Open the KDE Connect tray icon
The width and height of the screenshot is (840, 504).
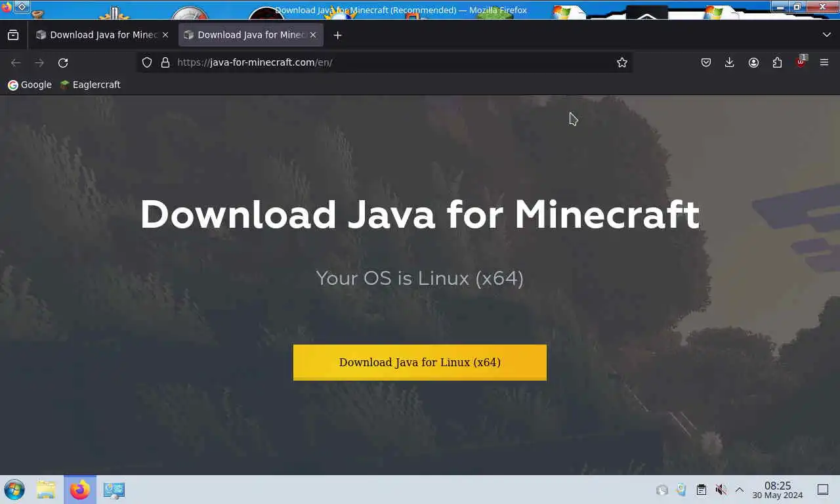681,490
